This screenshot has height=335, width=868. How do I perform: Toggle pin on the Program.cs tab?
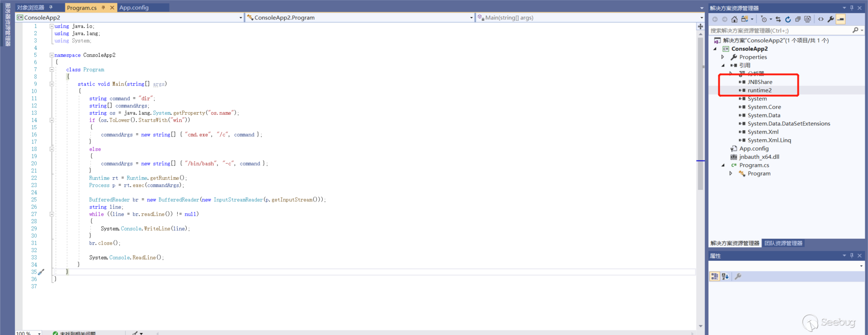click(x=104, y=8)
